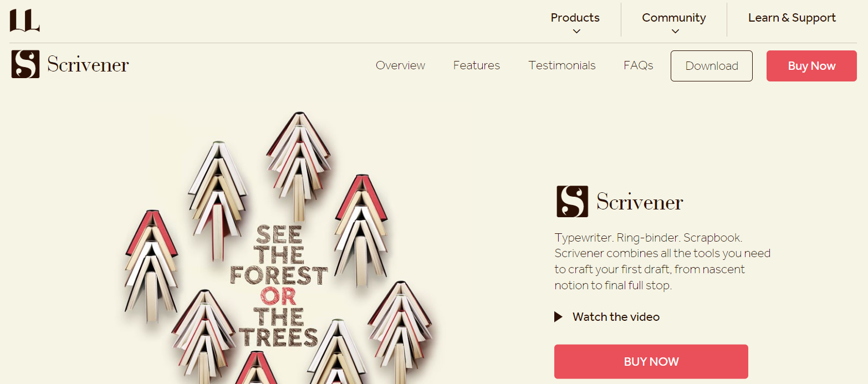Viewport: 868px width, 384px height.
Task: Click the outlined Download button
Action: click(712, 66)
